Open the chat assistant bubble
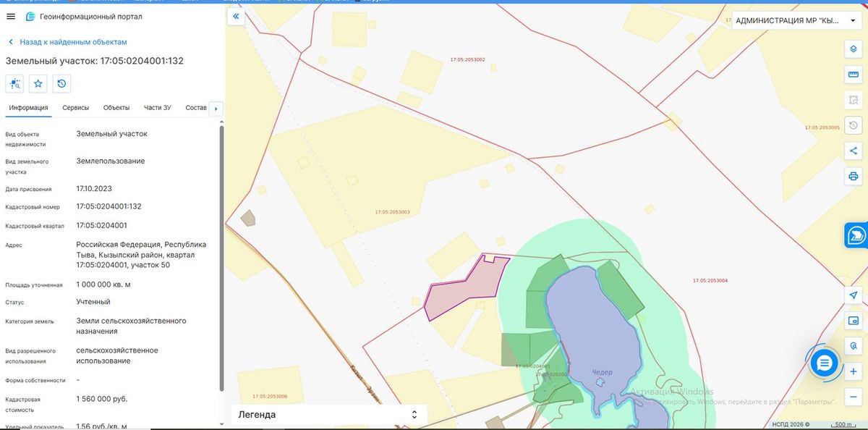Viewport: 868px width, 430px height. (824, 363)
